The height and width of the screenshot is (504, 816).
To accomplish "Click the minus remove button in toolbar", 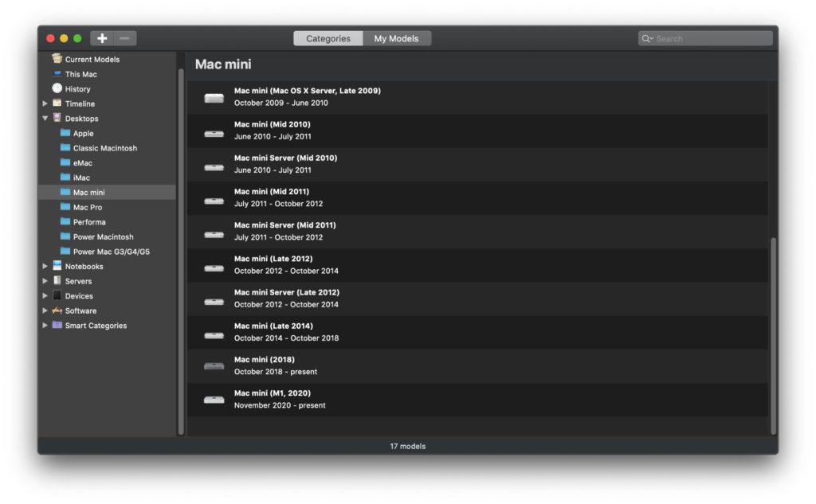I will [x=125, y=38].
